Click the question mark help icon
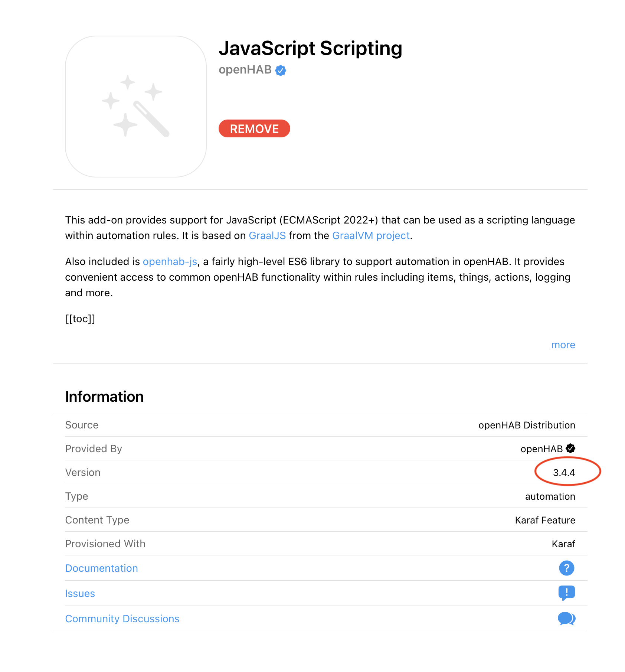 (566, 568)
